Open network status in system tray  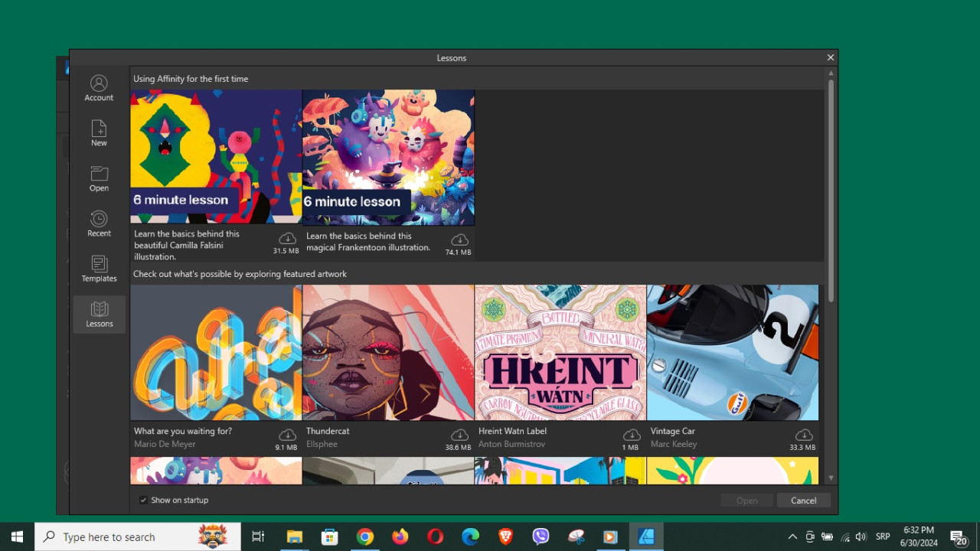coord(845,536)
